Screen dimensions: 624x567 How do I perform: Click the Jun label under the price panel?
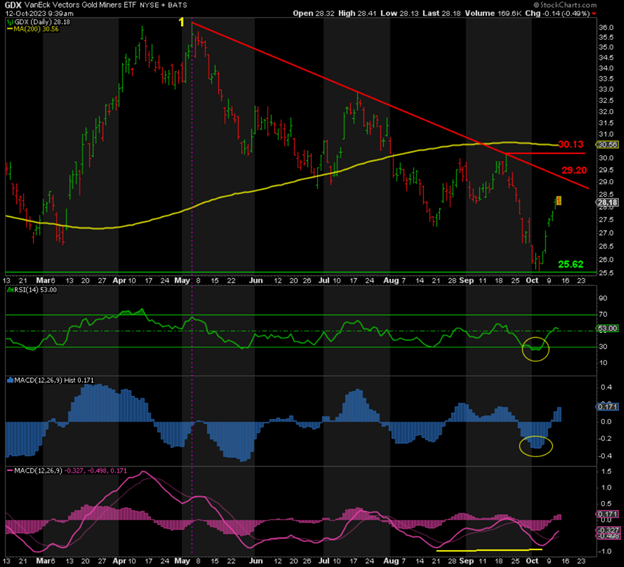click(256, 281)
